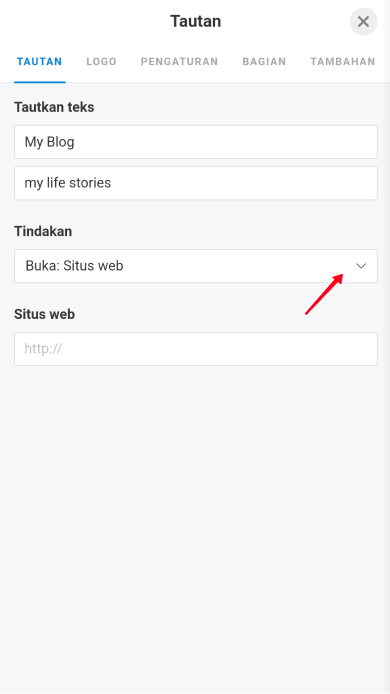390x694 pixels.
Task: Click the red arrow annotation
Action: (x=324, y=294)
